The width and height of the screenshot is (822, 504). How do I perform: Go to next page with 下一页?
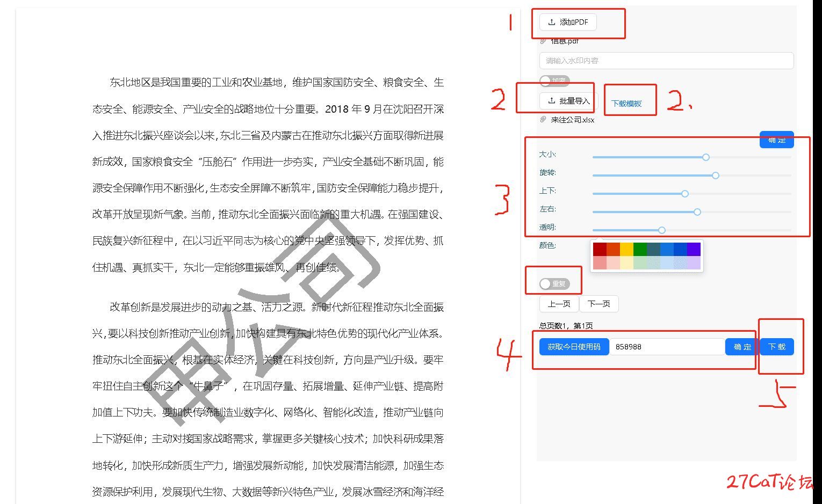599,304
